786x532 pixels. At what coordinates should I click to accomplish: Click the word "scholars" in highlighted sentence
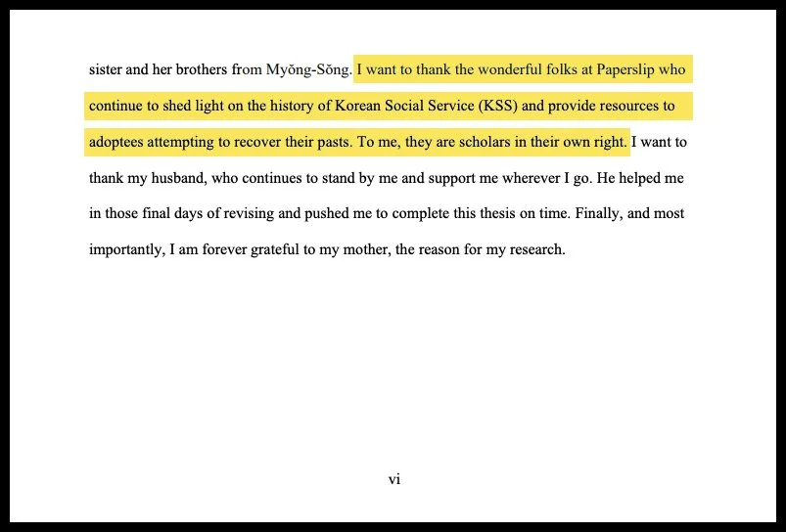tap(485, 142)
